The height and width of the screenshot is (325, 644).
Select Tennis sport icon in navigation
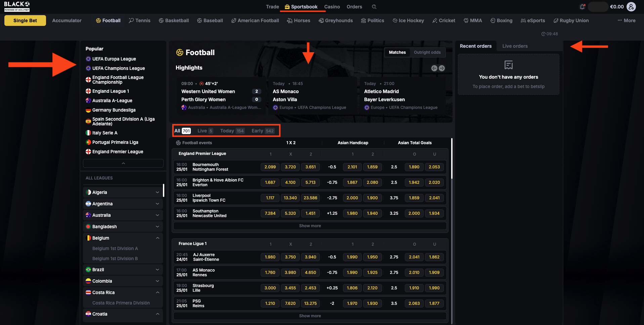click(x=131, y=21)
